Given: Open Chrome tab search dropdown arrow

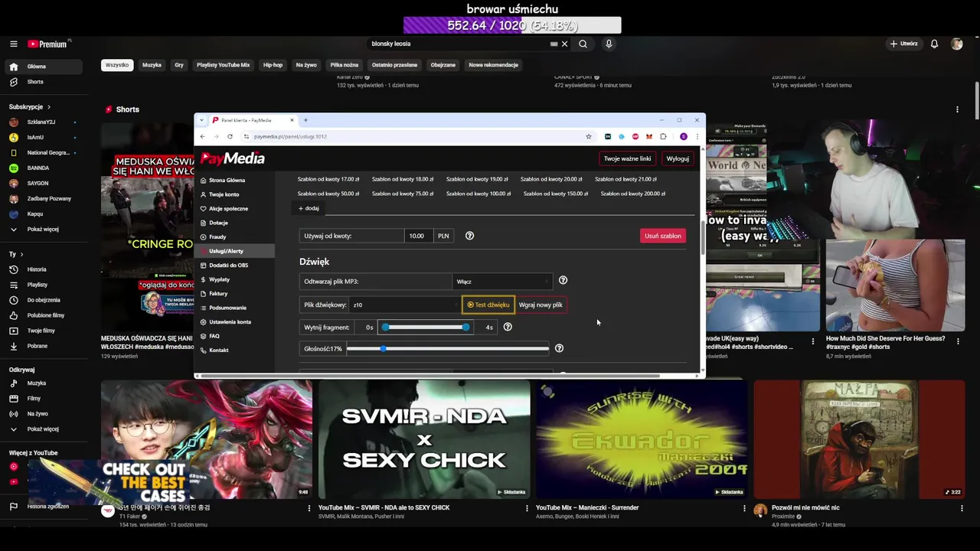Looking at the screenshot, I should pyautogui.click(x=202, y=120).
